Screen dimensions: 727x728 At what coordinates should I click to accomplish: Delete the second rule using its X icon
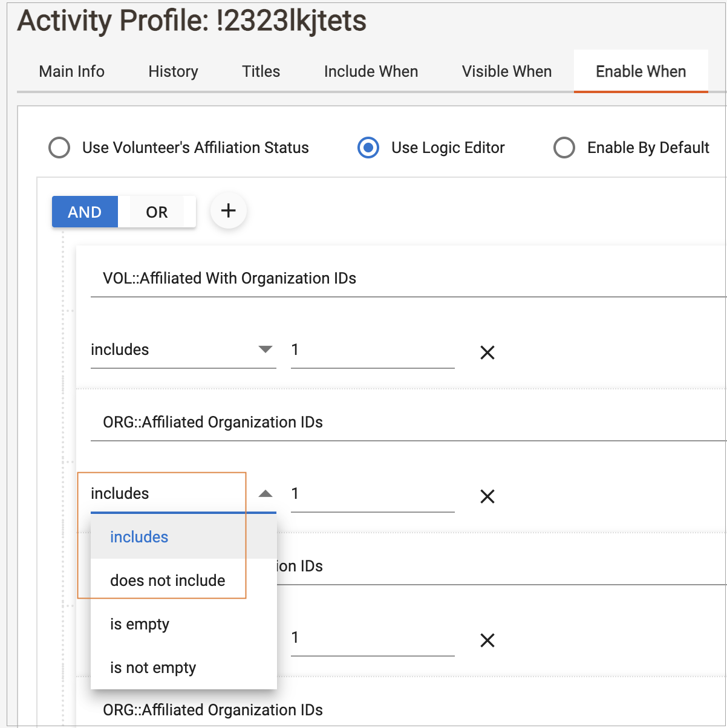(x=487, y=496)
